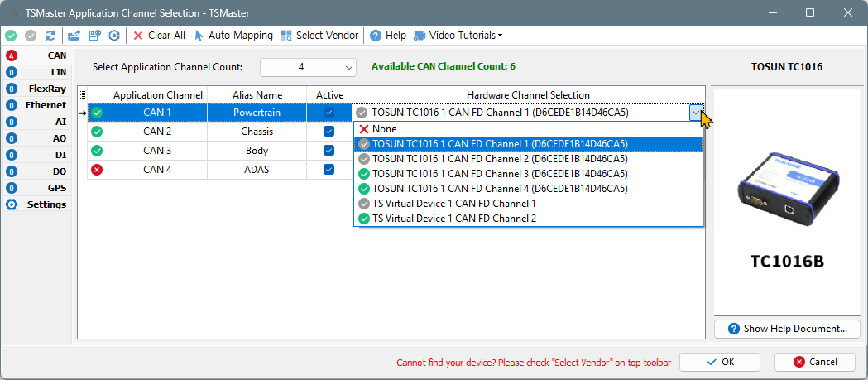Image resolution: width=868 pixels, height=380 pixels.
Task: Switch to the AO tab
Action: (x=36, y=138)
